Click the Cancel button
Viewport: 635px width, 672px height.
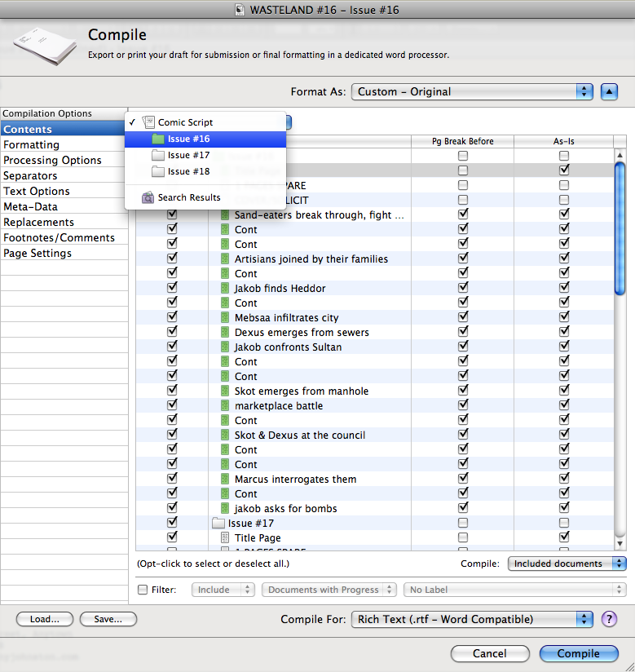point(489,653)
